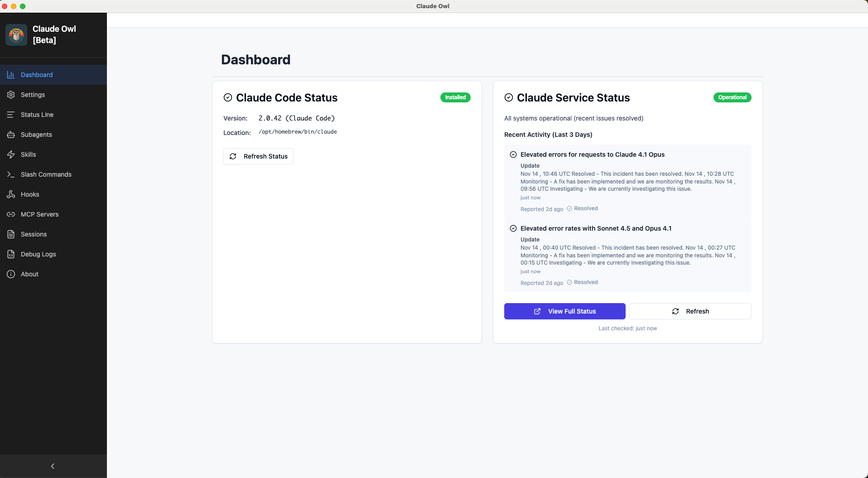
Task: Click the green Installed badge
Action: (455, 97)
